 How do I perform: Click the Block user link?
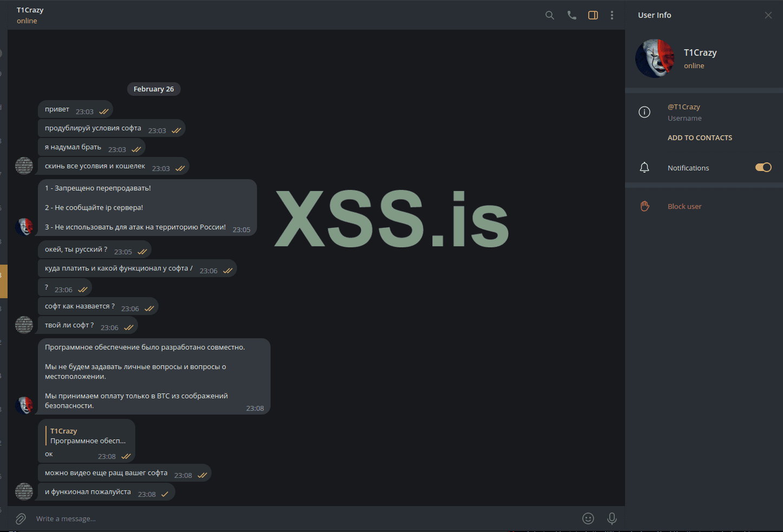pyautogui.click(x=685, y=206)
